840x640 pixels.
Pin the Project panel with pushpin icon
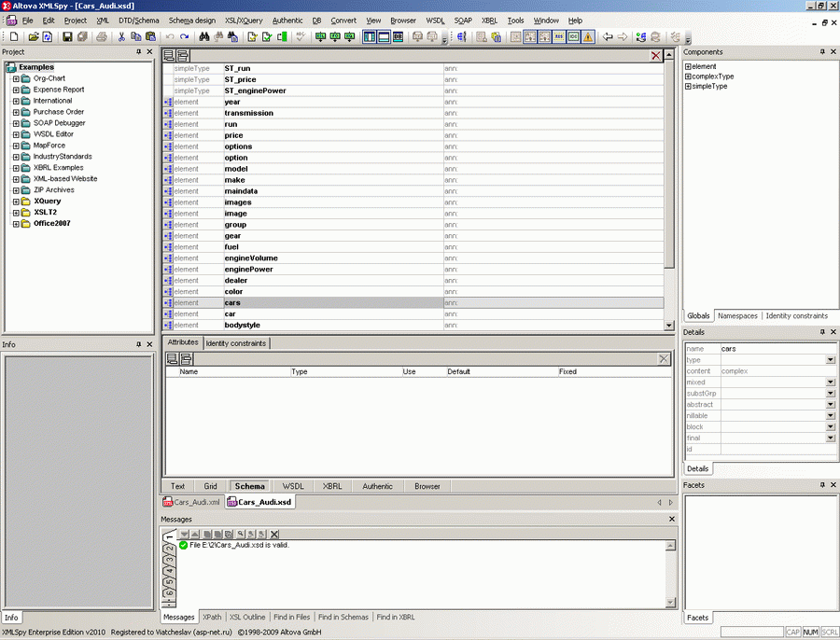(x=139, y=52)
